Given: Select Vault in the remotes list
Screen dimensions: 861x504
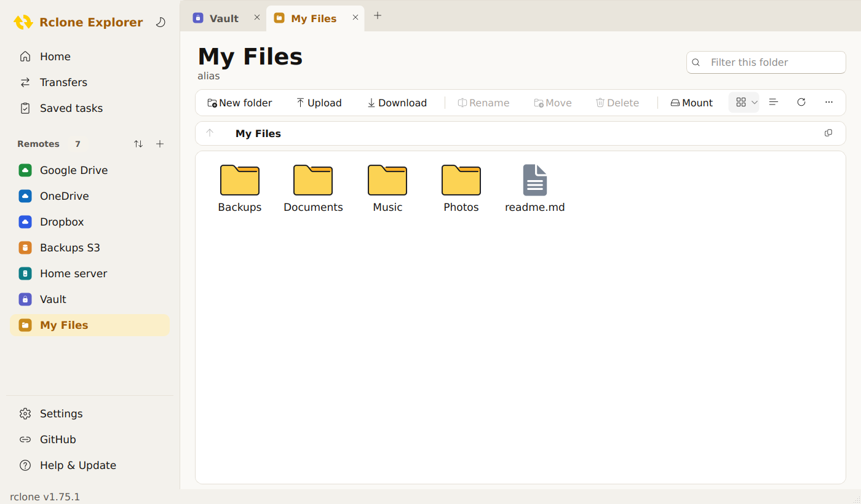Looking at the screenshot, I should (x=90, y=299).
